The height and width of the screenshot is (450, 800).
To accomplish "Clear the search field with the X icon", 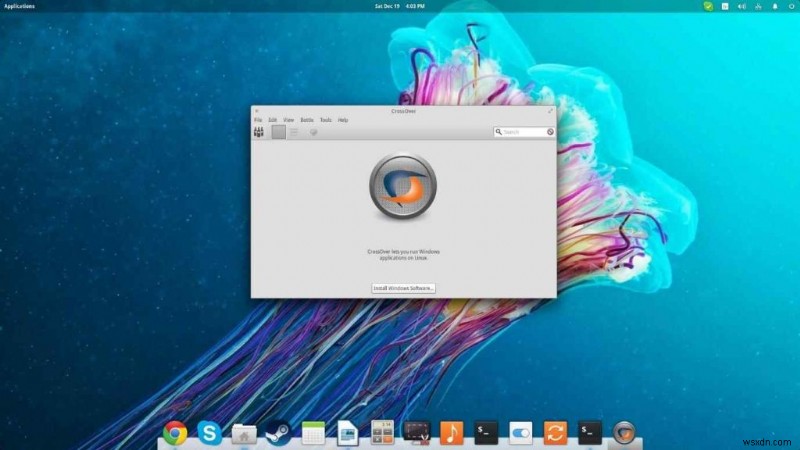I will [x=550, y=132].
